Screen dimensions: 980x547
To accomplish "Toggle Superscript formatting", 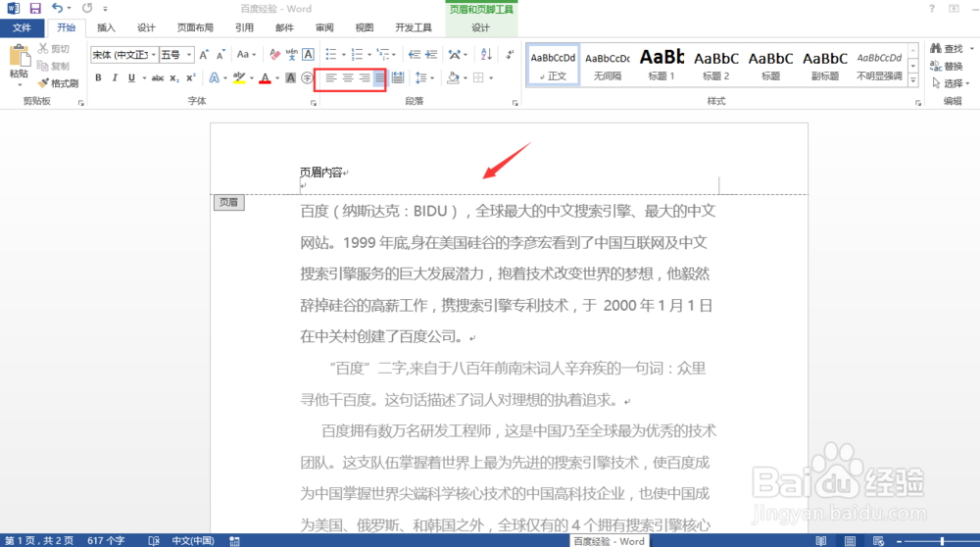I will pyautogui.click(x=191, y=78).
